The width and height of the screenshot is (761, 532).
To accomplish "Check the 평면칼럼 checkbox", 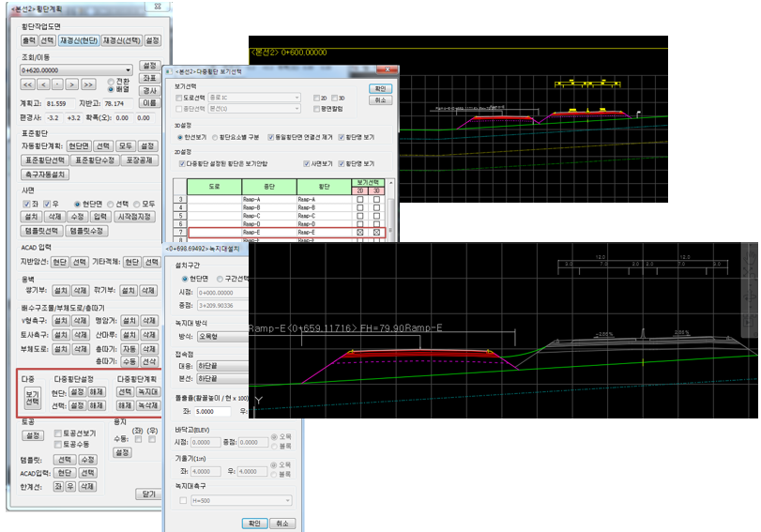I will (x=317, y=109).
